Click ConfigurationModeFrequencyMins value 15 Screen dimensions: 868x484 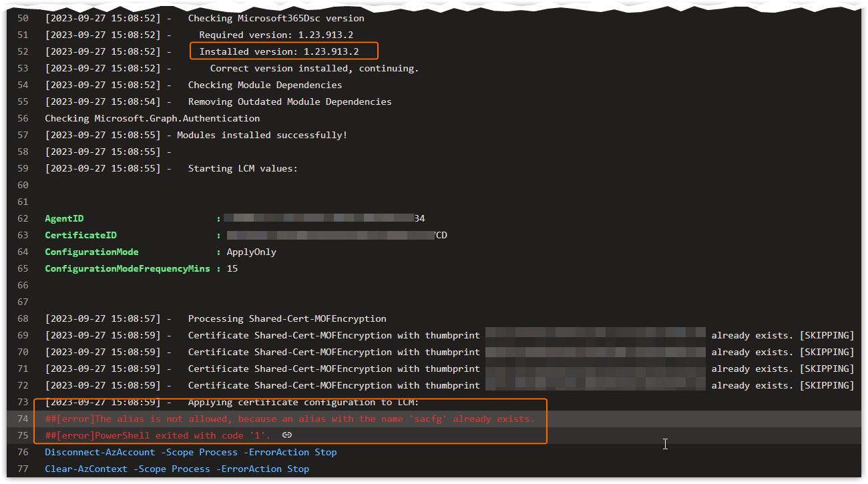(x=232, y=268)
